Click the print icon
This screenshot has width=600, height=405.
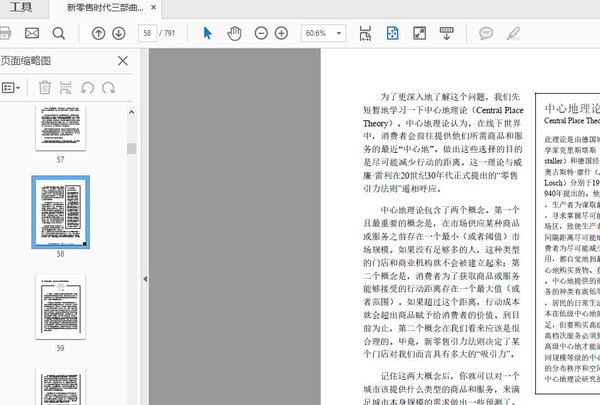tap(5, 33)
